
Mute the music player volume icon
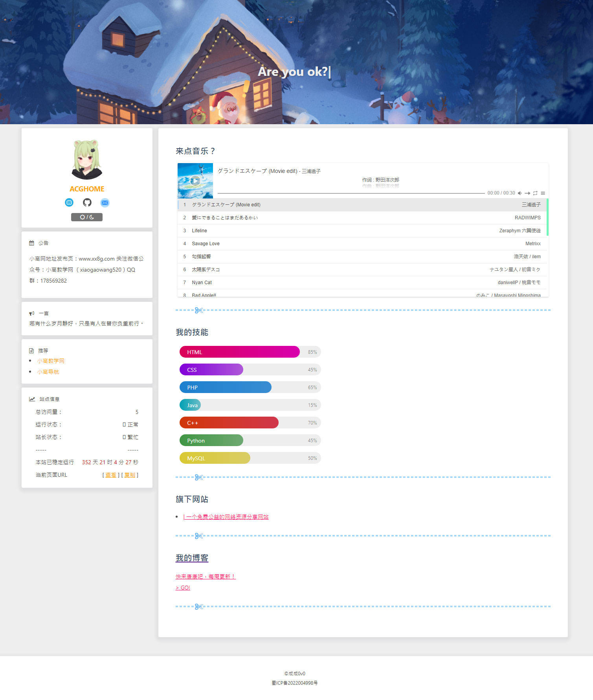pyautogui.click(x=520, y=193)
